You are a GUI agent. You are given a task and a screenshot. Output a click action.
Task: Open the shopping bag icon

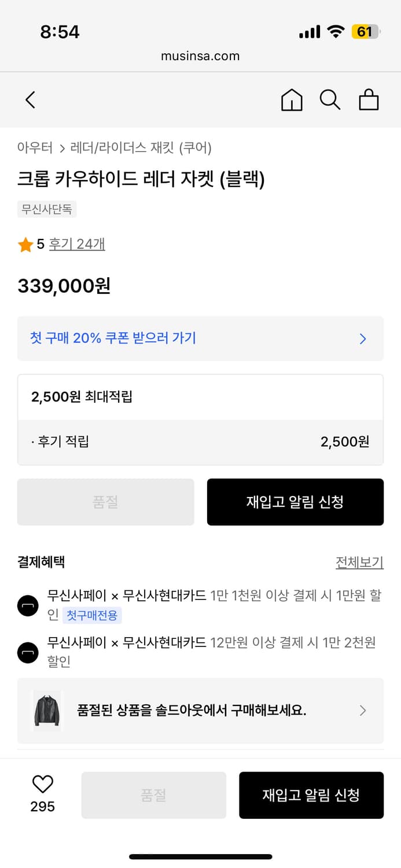tap(369, 100)
